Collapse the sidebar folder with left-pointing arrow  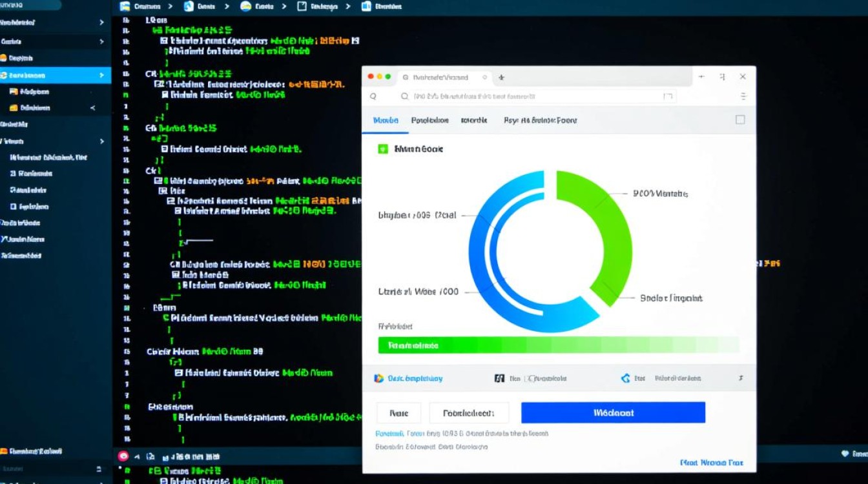92,108
